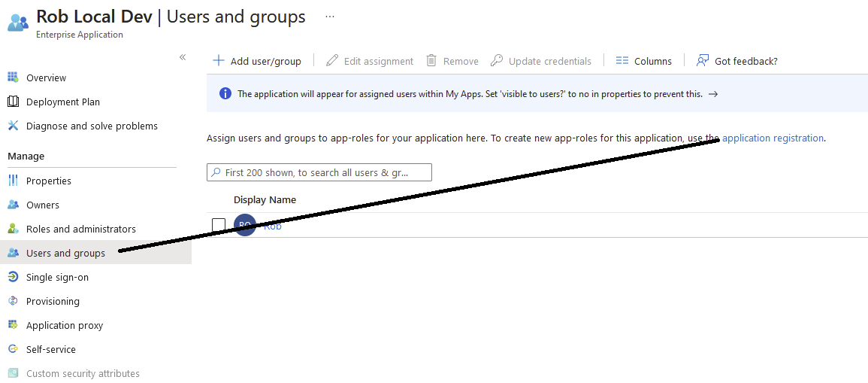Screen dimensions: 868x383
Task: Collapse the sidebar with double chevron
Action: click(x=183, y=57)
